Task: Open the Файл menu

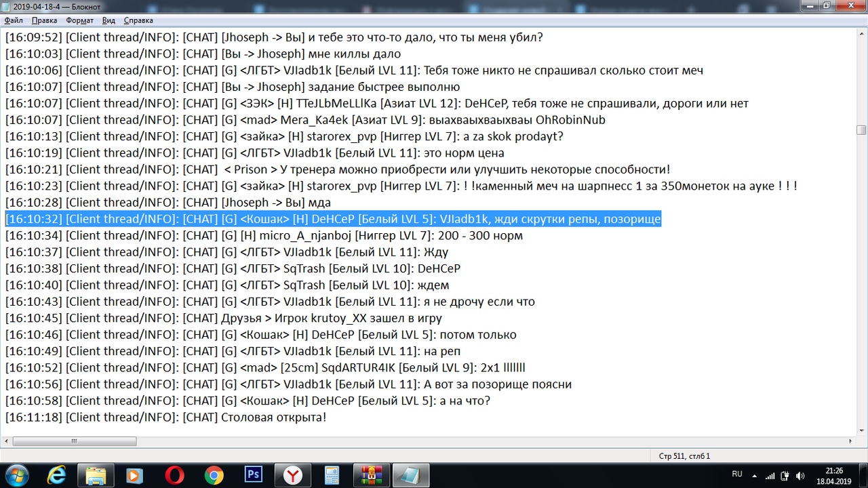Action: click(x=14, y=20)
